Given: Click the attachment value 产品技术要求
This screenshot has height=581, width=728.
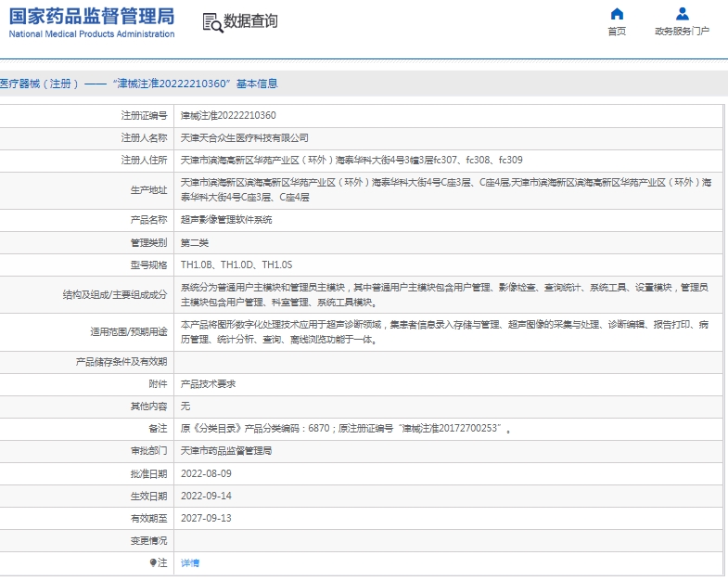Looking at the screenshot, I should click(x=208, y=384).
